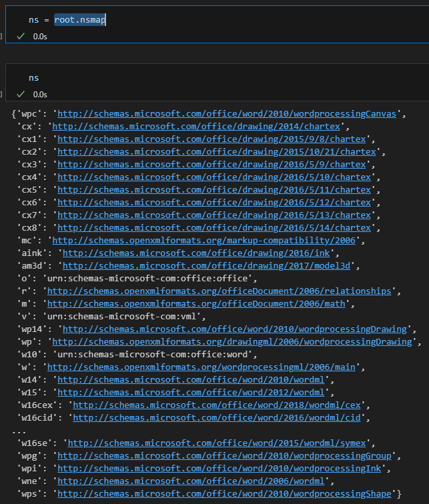Open the 2016/5/9 chartex link
This screenshot has width=429, height=504.
[211, 164]
